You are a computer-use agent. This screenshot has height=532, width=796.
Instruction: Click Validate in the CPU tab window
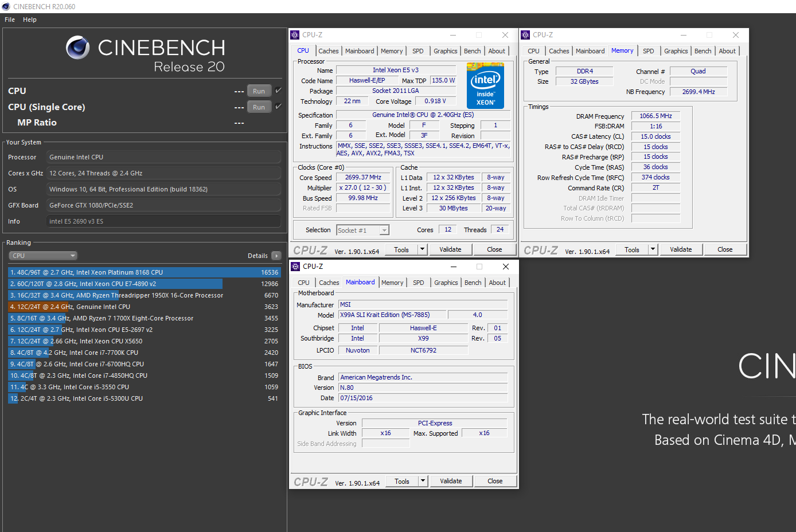click(450, 249)
